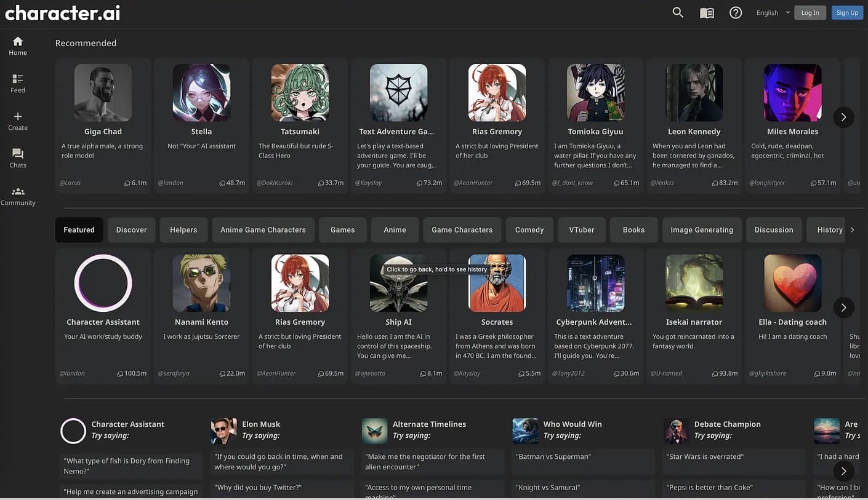Open the Nanami Kento avatar
The width and height of the screenshot is (868, 500).
point(201,283)
